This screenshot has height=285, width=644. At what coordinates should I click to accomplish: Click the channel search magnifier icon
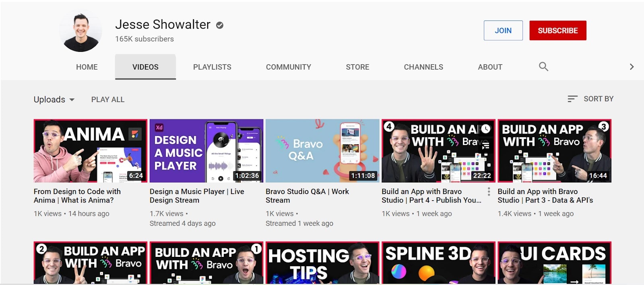[x=543, y=67]
